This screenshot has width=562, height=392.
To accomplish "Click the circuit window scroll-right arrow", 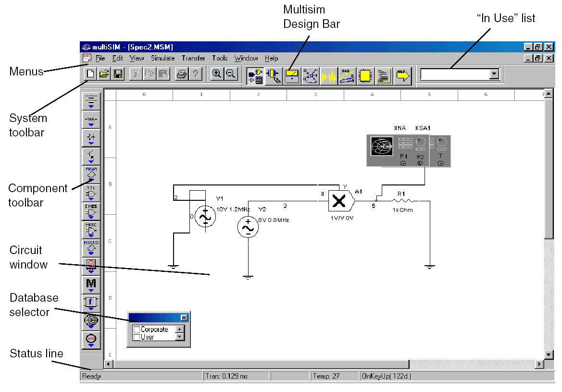I will [x=539, y=364].
